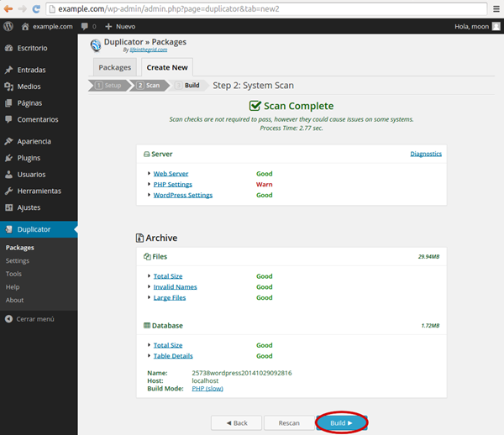Click the Comentarios bubble icon in sidebar
The image size is (504, 435).
(8, 119)
